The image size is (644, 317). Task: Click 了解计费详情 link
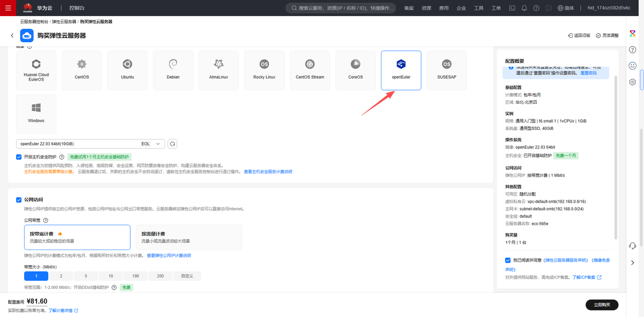pos(63,310)
